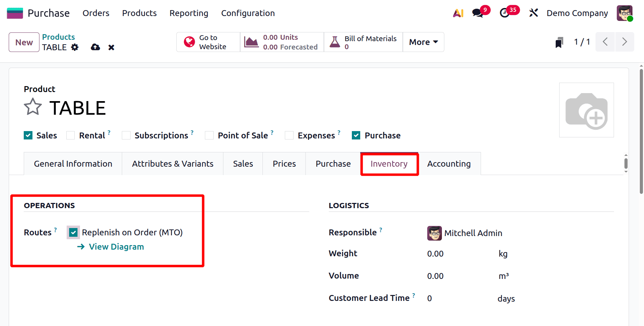The height and width of the screenshot is (326, 644).
Task: Create a product with the New button
Action: click(x=23, y=42)
